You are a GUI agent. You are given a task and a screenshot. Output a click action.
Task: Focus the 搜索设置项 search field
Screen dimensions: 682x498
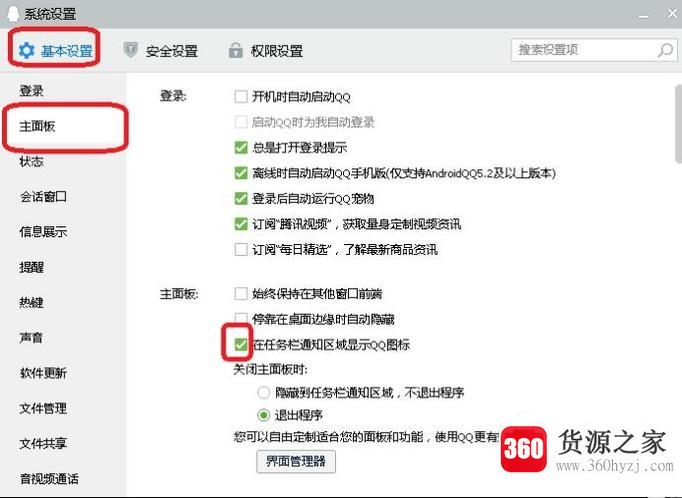[594, 50]
